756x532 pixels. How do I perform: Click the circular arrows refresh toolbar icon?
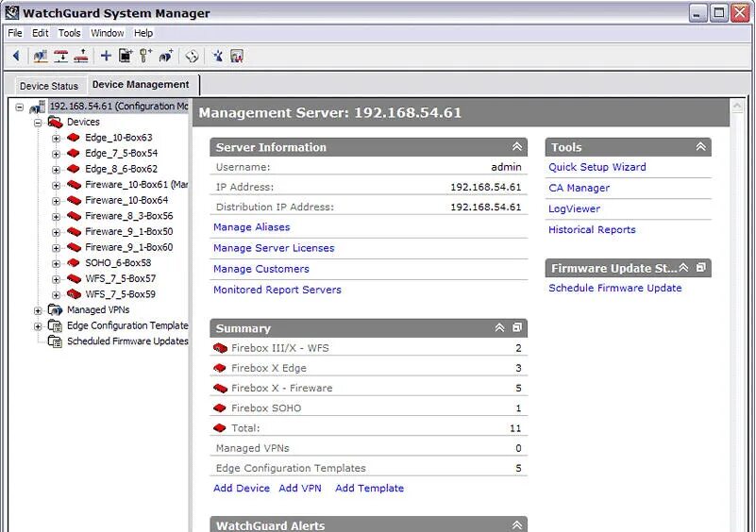(192, 57)
